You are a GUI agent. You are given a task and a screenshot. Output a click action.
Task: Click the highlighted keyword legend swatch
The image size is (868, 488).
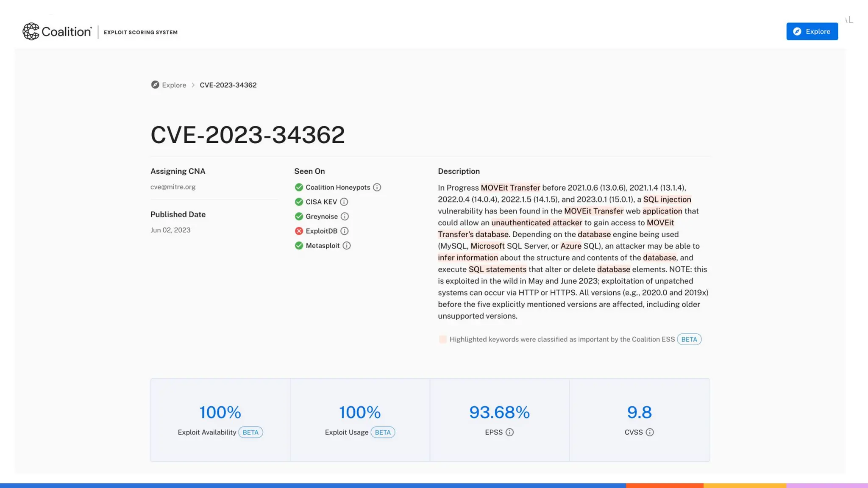(442, 339)
